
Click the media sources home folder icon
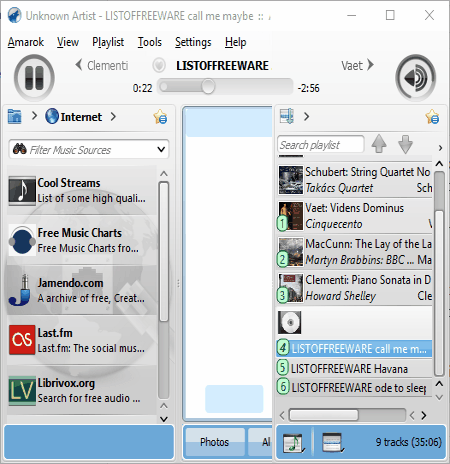pyautogui.click(x=15, y=117)
